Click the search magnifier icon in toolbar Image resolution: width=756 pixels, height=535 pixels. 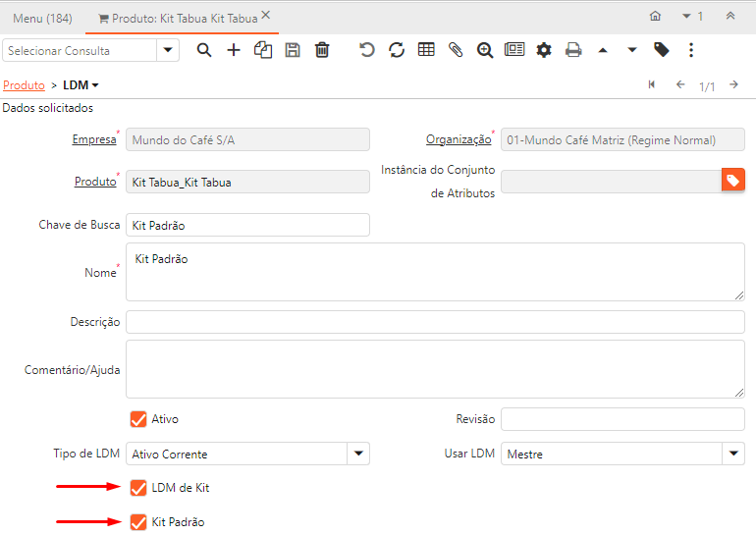204,50
